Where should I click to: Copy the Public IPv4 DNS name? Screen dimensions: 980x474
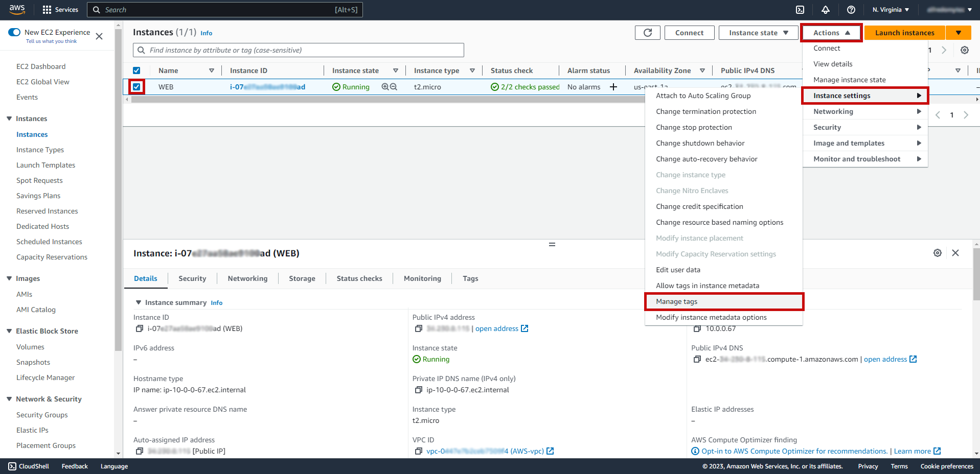pyautogui.click(x=697, y=359)
